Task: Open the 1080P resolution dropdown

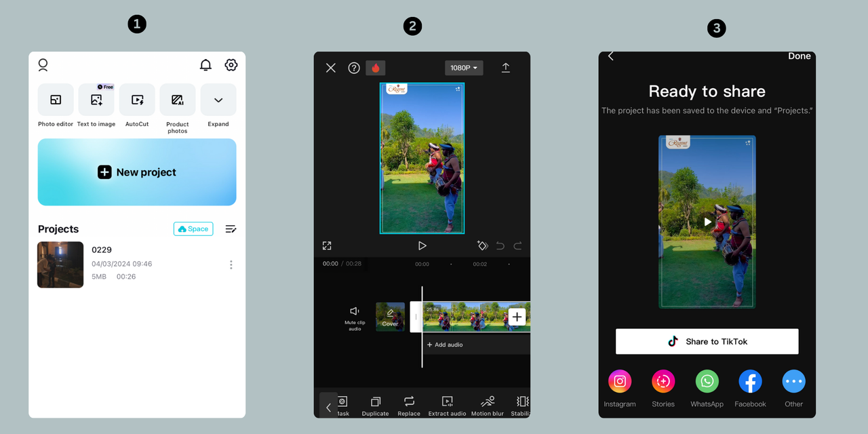Action: click(x=464, y=68)
